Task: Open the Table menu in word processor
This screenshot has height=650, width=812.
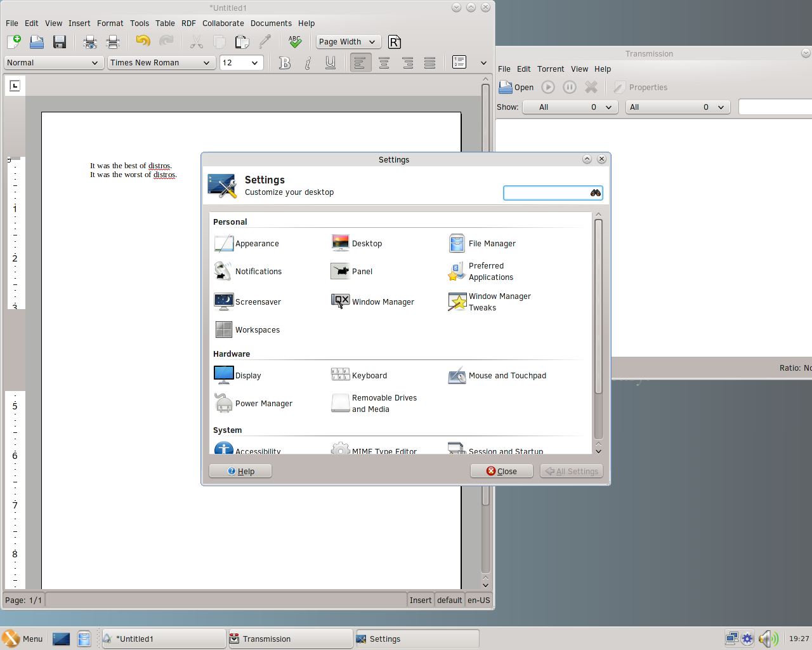Action: point(165,23)
